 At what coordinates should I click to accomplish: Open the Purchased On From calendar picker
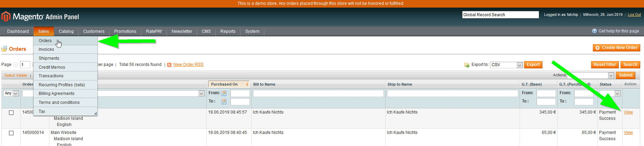pyautogui.click(x=224, y=93)
